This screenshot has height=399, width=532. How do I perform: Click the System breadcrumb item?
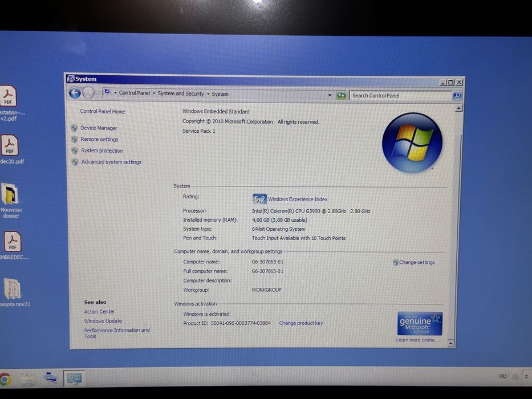220,94
